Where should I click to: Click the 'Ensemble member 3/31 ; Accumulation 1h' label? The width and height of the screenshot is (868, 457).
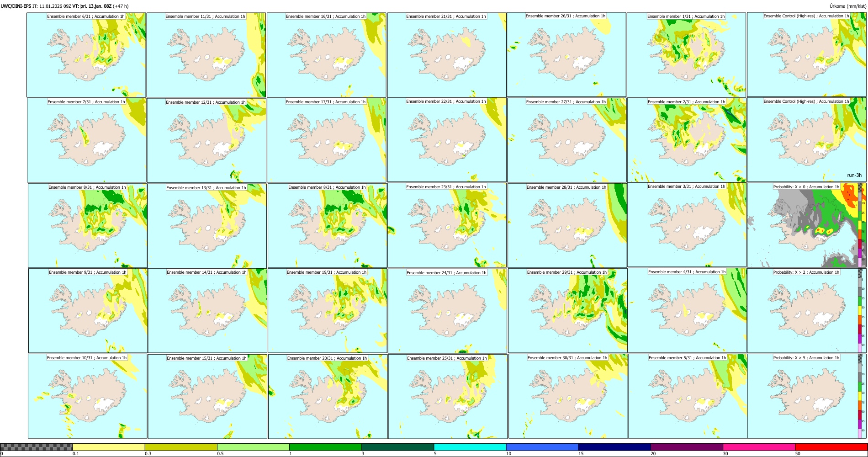tap(687, 186)
